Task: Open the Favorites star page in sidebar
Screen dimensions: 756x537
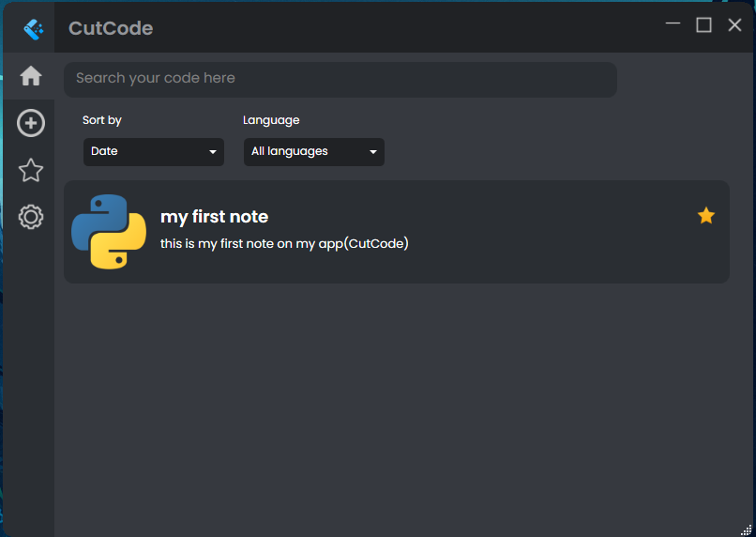Action: pyautogui.click(x=31, y=170)
